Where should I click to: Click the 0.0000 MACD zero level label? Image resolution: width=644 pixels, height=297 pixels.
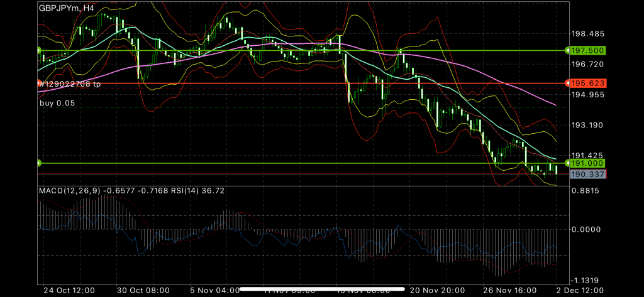pyautogui.click(x=586, y=229)
